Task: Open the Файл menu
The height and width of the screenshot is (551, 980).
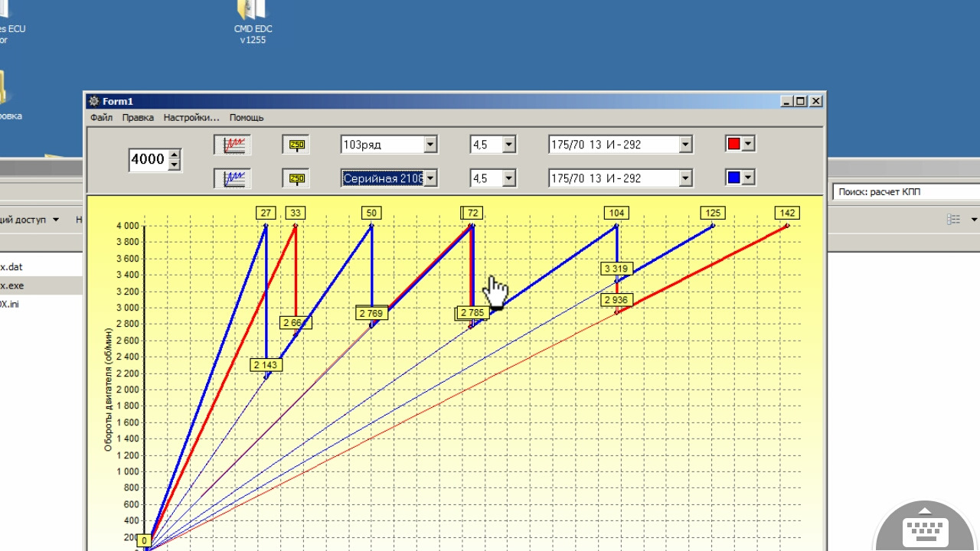Action: point(101,118)
